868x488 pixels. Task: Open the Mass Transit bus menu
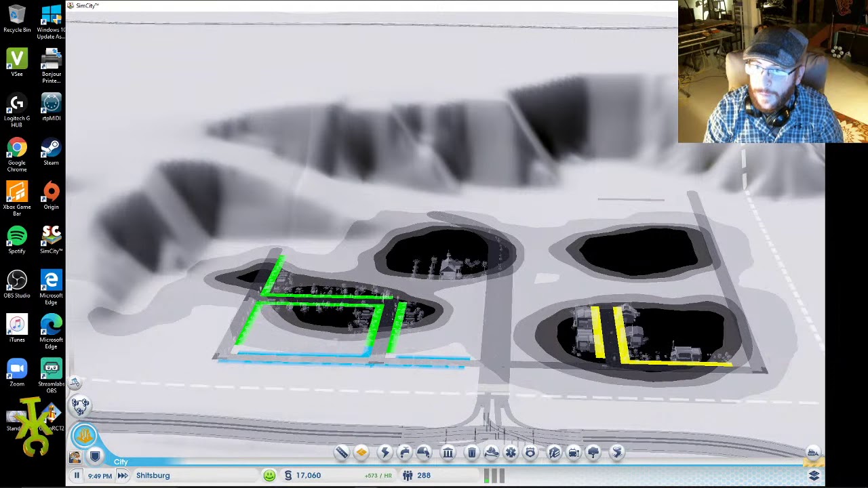574,453
